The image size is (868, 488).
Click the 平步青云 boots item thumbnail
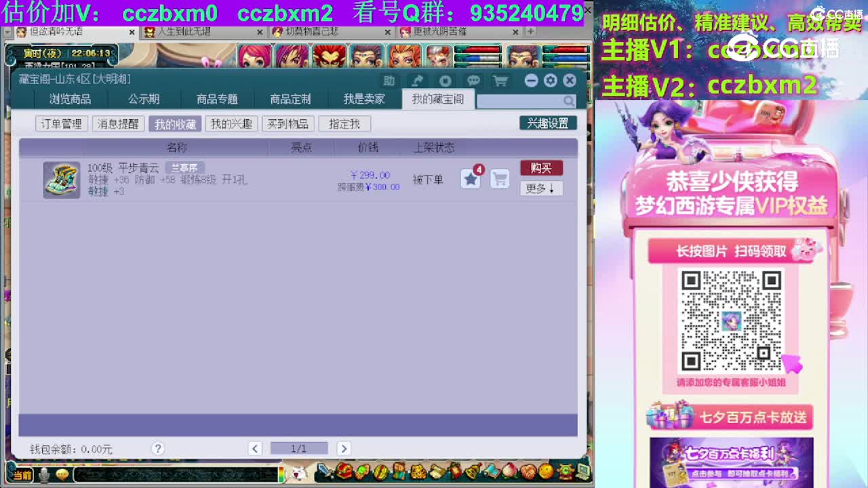coord(62,180)
